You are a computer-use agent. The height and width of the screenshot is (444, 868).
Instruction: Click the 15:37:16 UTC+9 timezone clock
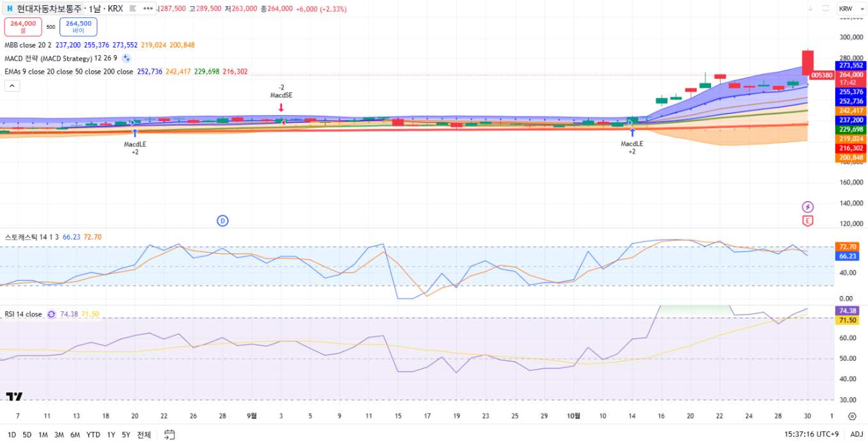click(x=812, y=434)
